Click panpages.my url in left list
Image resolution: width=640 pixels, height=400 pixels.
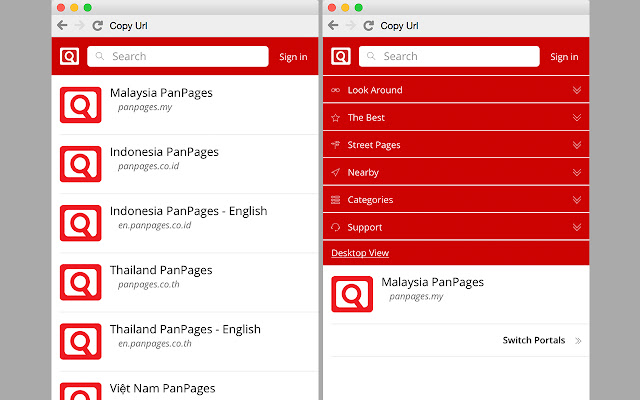coord(145,107)
